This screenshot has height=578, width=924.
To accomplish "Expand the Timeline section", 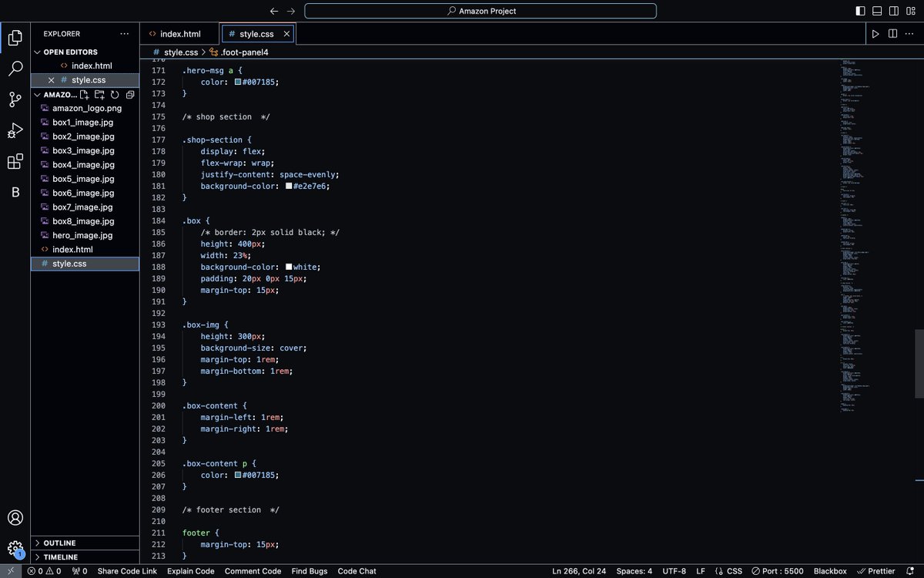I will pyautogui.click(x=85, y=556).
